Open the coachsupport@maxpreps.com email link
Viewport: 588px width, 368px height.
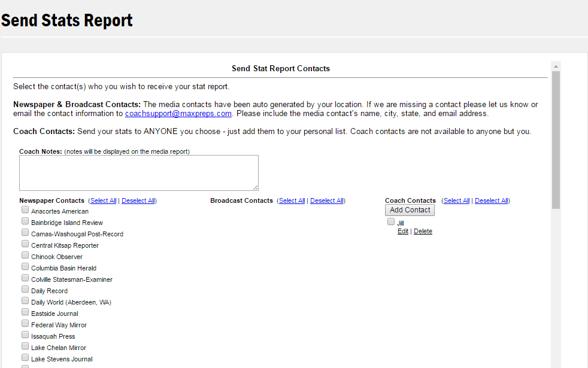pyautogui.click(x=178, y=114)
